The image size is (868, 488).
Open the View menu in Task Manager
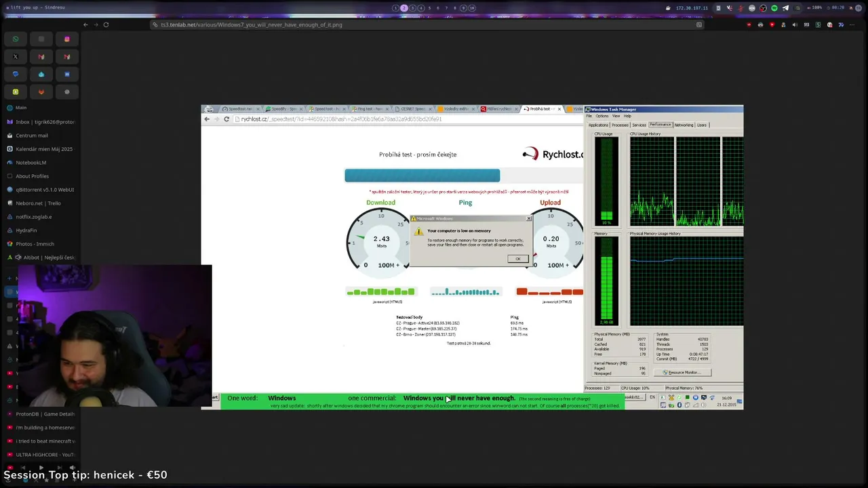(616, 116)
